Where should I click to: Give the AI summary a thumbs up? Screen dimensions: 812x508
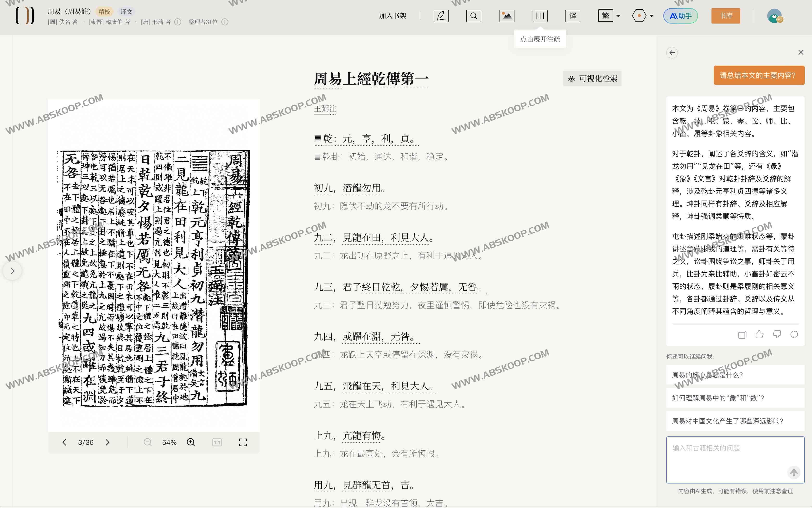point(759,334)
